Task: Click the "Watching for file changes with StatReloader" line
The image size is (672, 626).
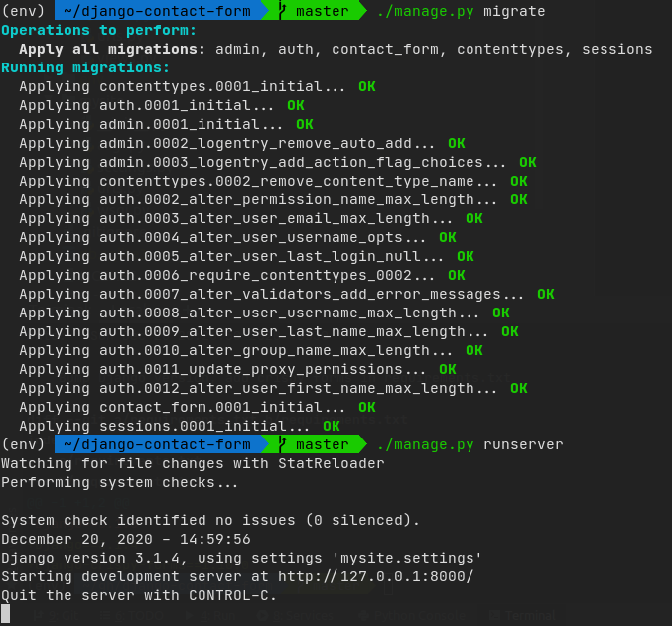Action: coord(193,463)
